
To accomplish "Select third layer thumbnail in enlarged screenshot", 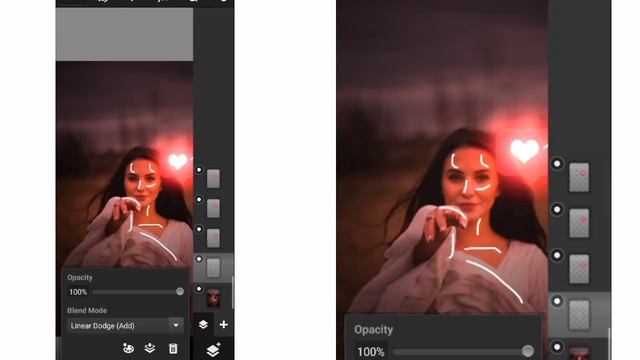I will (579, 269).
